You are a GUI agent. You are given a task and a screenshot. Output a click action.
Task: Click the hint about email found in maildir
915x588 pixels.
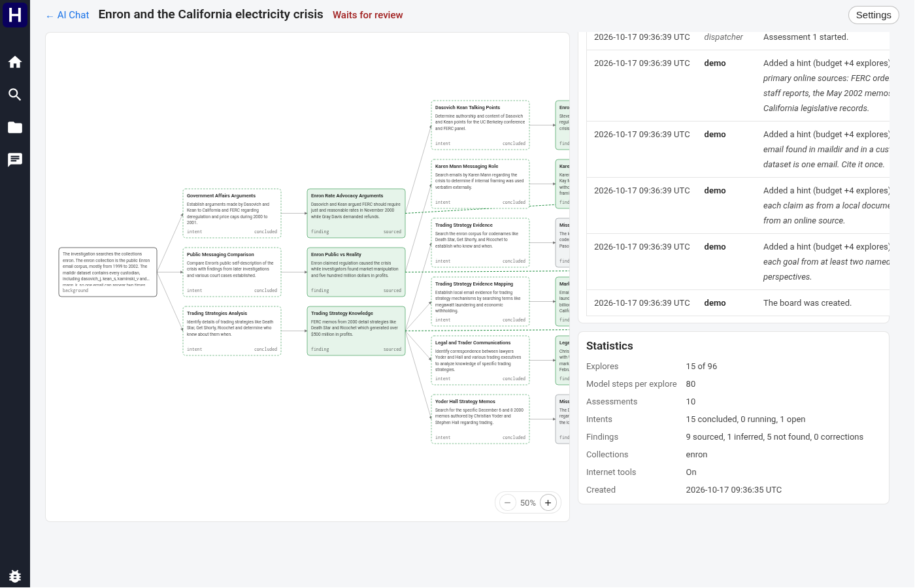tap(826, 150)
